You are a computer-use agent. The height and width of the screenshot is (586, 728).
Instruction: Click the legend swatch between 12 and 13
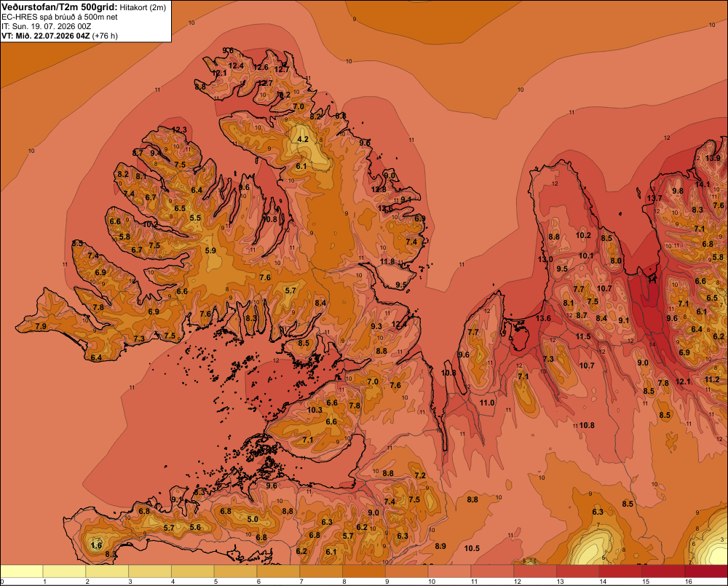[535, 571]
